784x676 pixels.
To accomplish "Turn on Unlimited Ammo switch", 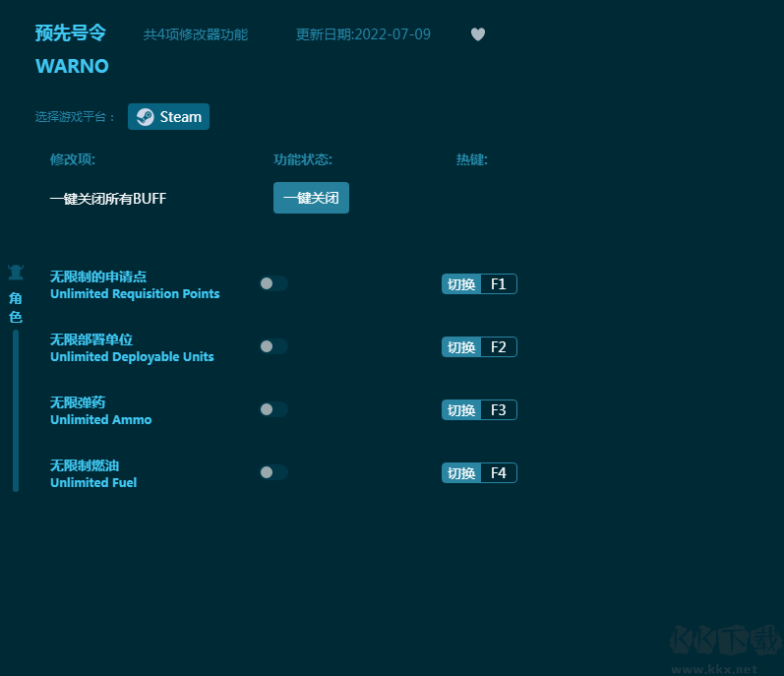I will click(273, 409).
